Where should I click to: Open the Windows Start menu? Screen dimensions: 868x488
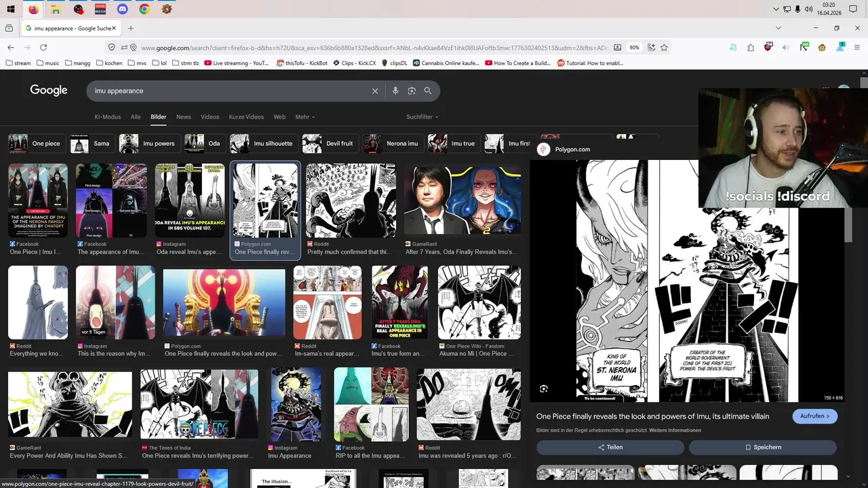coord(12,9)
